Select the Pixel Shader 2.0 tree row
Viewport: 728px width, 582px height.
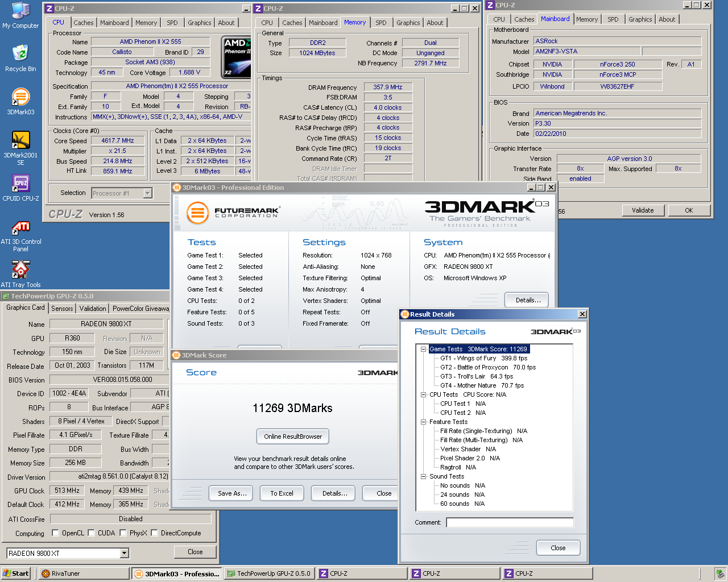tap(470, 458)
